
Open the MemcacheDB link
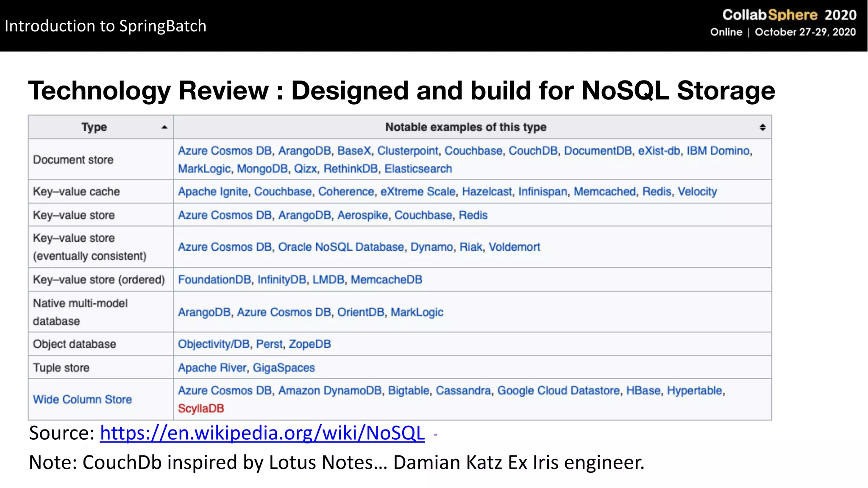(387, 280)
